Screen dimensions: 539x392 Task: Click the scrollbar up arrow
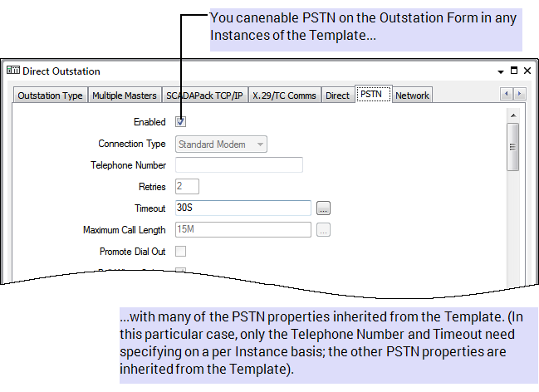coord(513,115)
